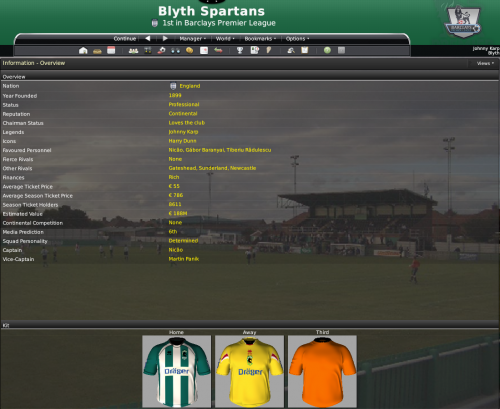The image size is (500, 409).
Task: Open the squad players icon
Action: 133,51
